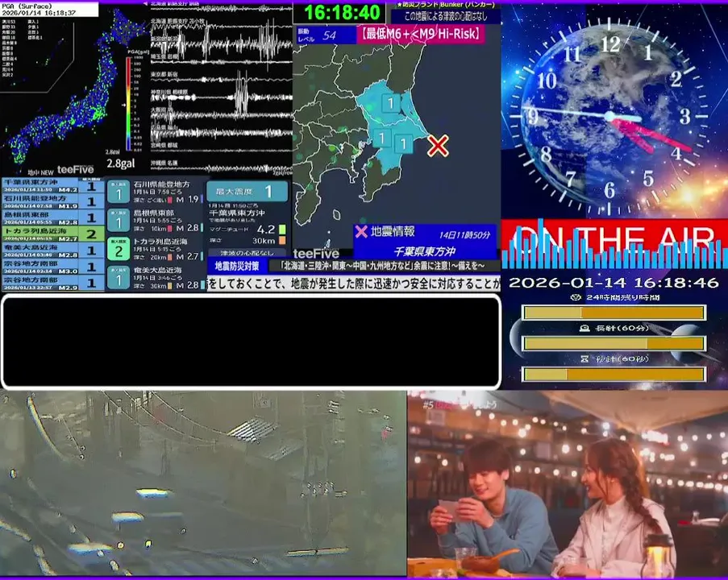Viewport: 728px width, 580px height.
Task: Click the icon beside 長針(60分) label
Action: click(584, 328)
